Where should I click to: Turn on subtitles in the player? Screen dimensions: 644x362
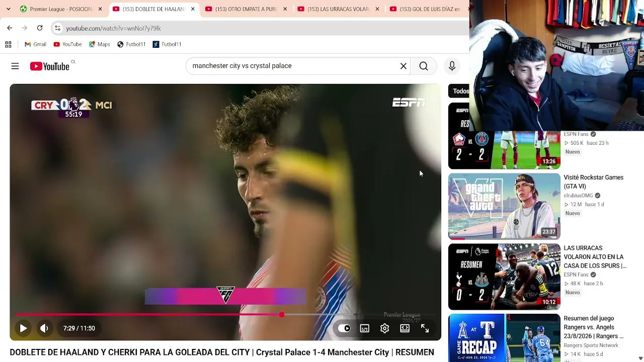[x=365, y=328]
